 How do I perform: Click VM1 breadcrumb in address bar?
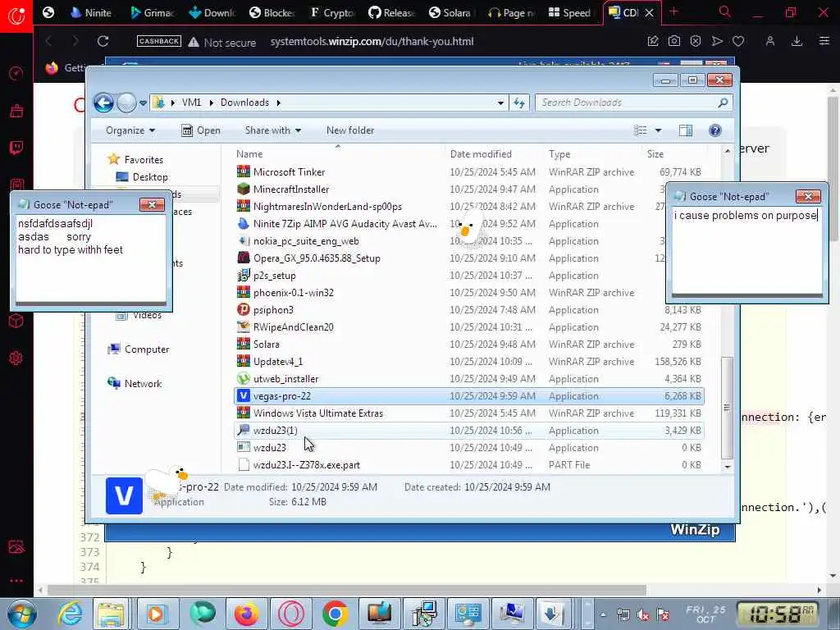(191, 103)
